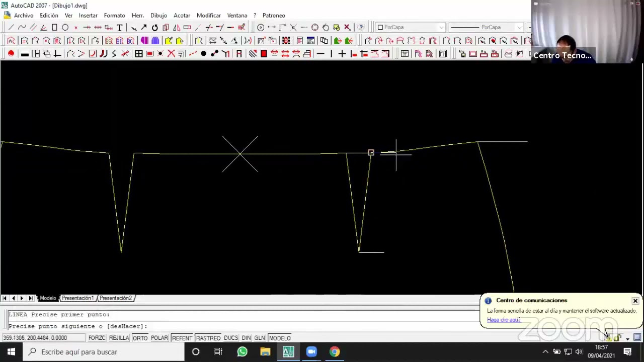The width and height of the screenshot is (644, 362).
Task: Click the green arrow pointing right icon
Action: click(x=338, y=41)
